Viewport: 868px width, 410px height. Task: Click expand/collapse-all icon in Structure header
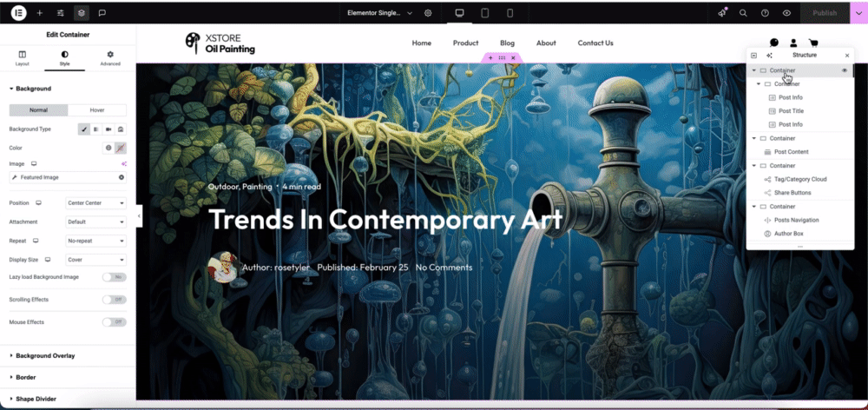pos(754,56)
